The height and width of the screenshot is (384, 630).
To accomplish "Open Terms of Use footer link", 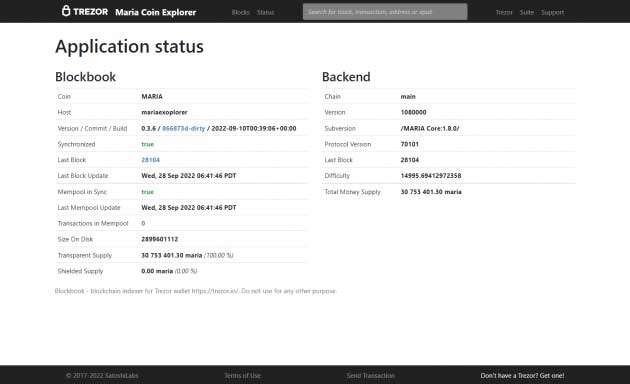I will 243,376.
